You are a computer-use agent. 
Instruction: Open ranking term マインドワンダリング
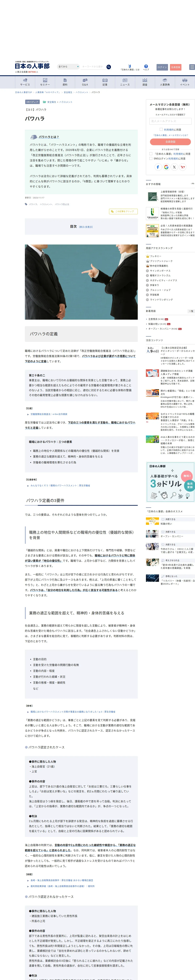click(x=161, y=299)
